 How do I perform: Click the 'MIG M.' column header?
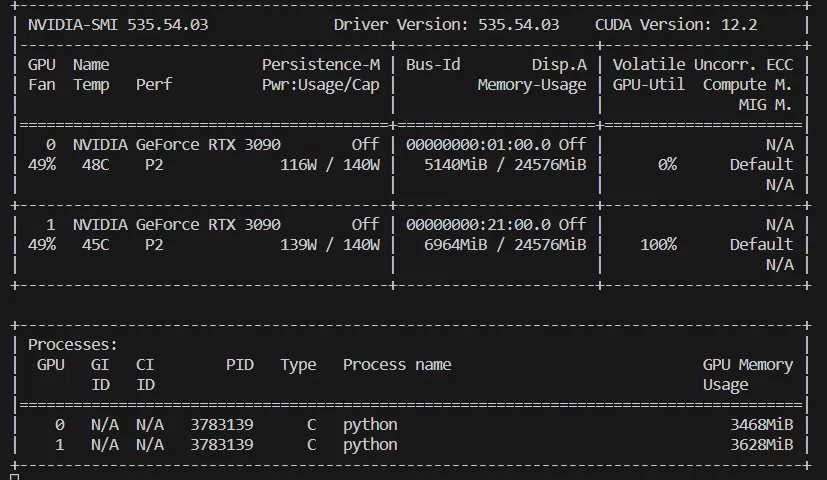(765, 105)
